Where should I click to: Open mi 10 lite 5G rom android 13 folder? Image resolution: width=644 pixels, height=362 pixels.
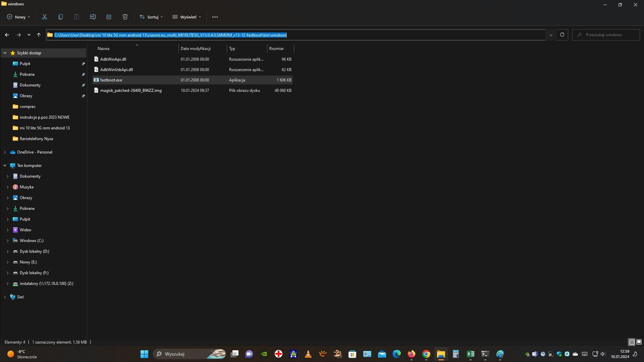click(45, 128)
